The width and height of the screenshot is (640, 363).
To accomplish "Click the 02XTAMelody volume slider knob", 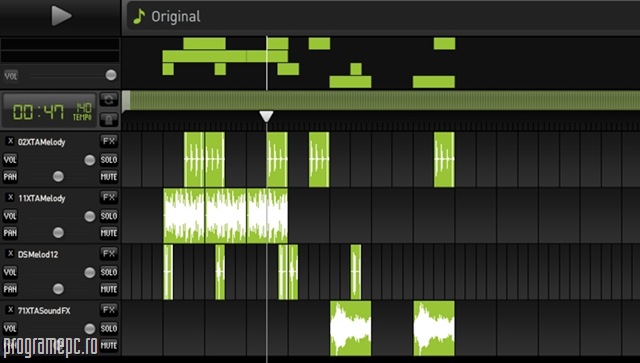I will point(89,160).
